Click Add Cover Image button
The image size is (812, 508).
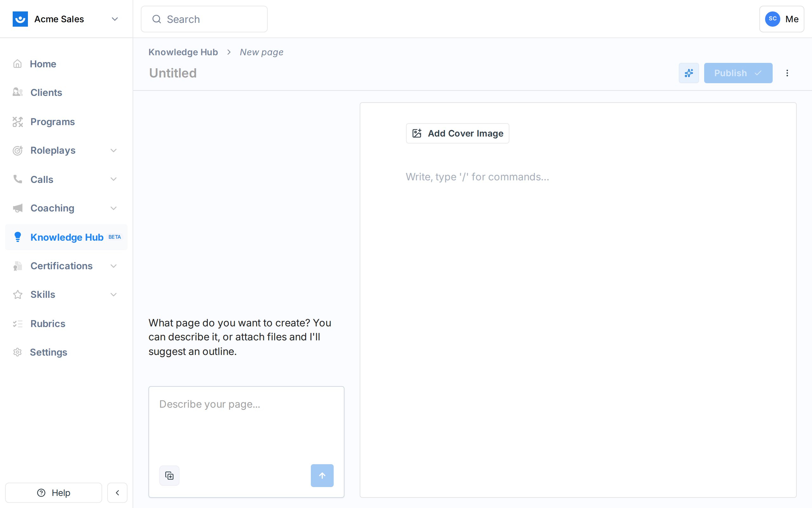457,133
